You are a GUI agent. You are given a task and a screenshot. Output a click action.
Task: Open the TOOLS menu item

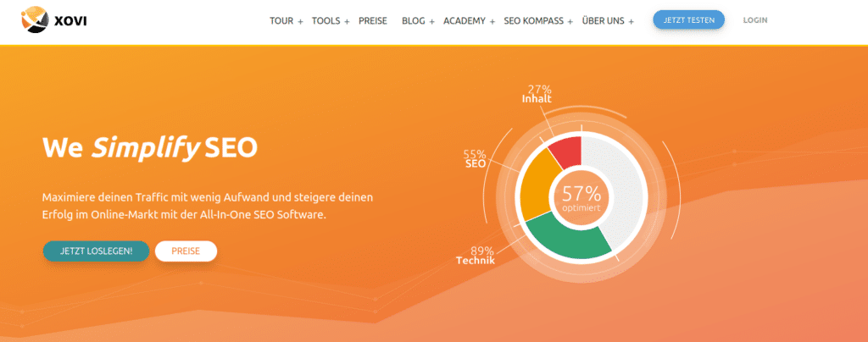(326, 21)
